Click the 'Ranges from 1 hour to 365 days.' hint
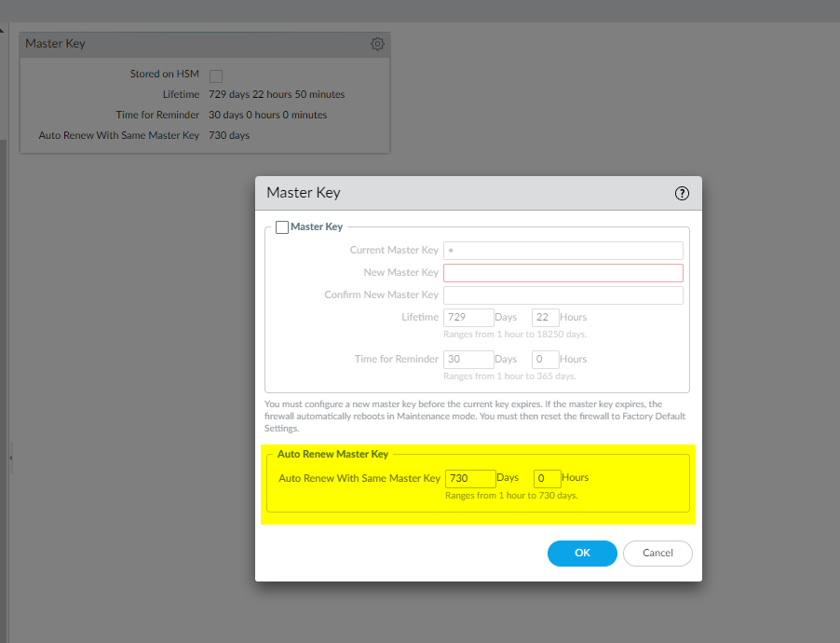Viewport: 840px width, 643px height. click(509, 376)
